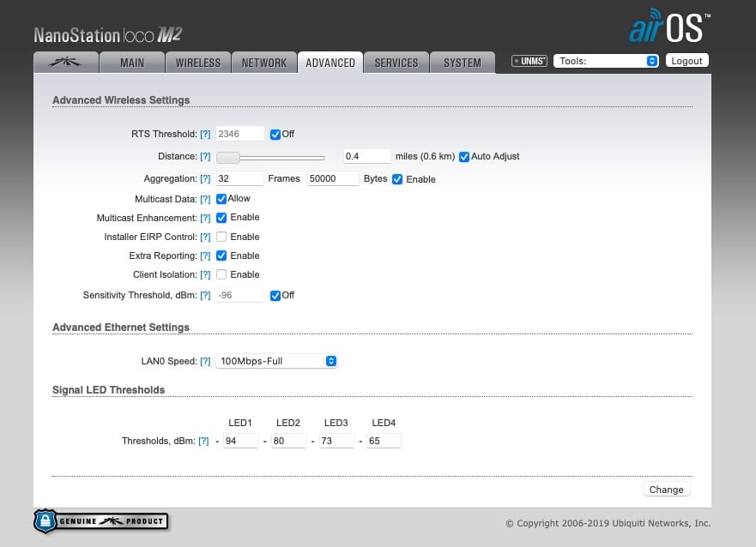Click Distance miles value field
Image resolution: width=756 pixels, height=547 pixels.
coord(367,156)
